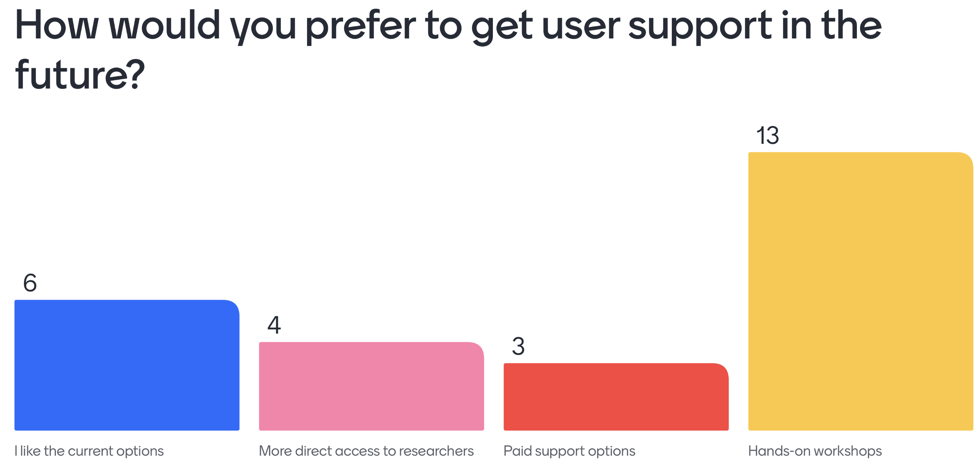Click the value label 4
980x465 pixels.
click(274, 325)
